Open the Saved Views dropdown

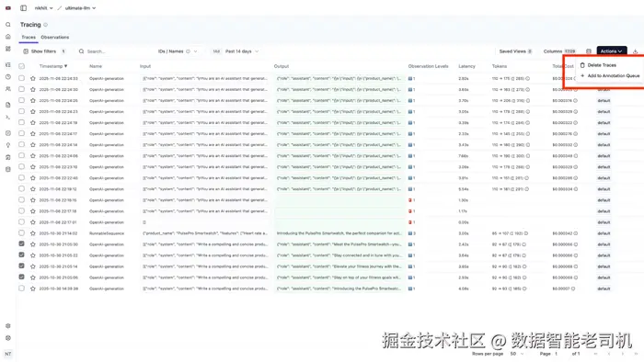(x=515, y=51)
